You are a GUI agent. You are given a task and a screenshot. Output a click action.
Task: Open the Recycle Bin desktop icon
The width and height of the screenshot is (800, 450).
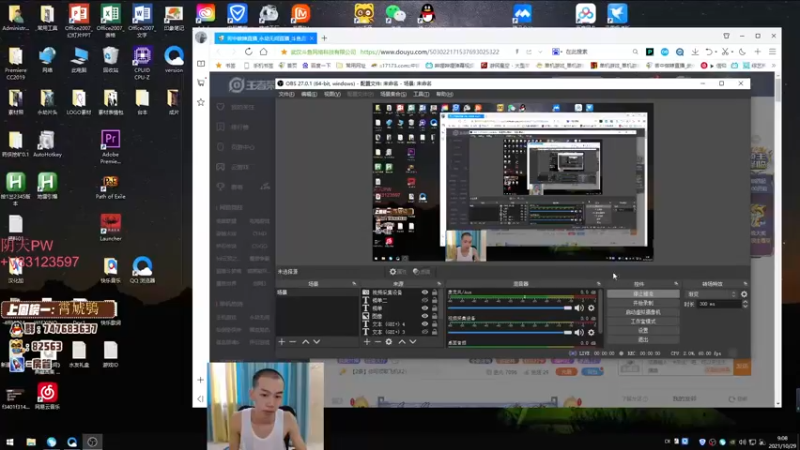[111, 60]
